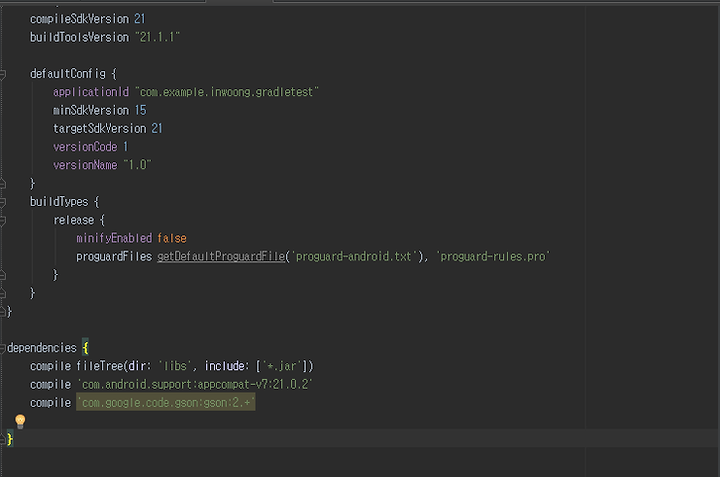Click the proguardFiles keyword
The width and height of the screenshot is (720, 477).
coord(114,256)
